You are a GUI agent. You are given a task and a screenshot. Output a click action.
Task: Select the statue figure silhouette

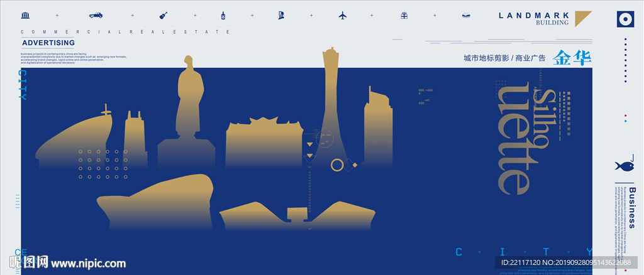click(186, 112)
